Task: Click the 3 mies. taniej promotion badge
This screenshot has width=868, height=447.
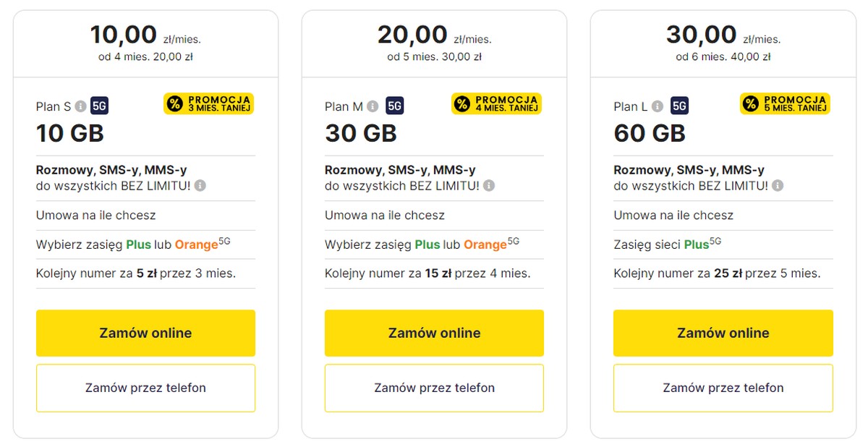Action: (210, 104)
